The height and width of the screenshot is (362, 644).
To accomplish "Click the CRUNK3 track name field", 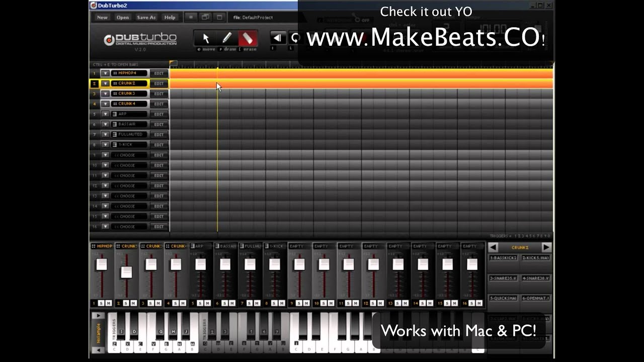I will point(130,94).
